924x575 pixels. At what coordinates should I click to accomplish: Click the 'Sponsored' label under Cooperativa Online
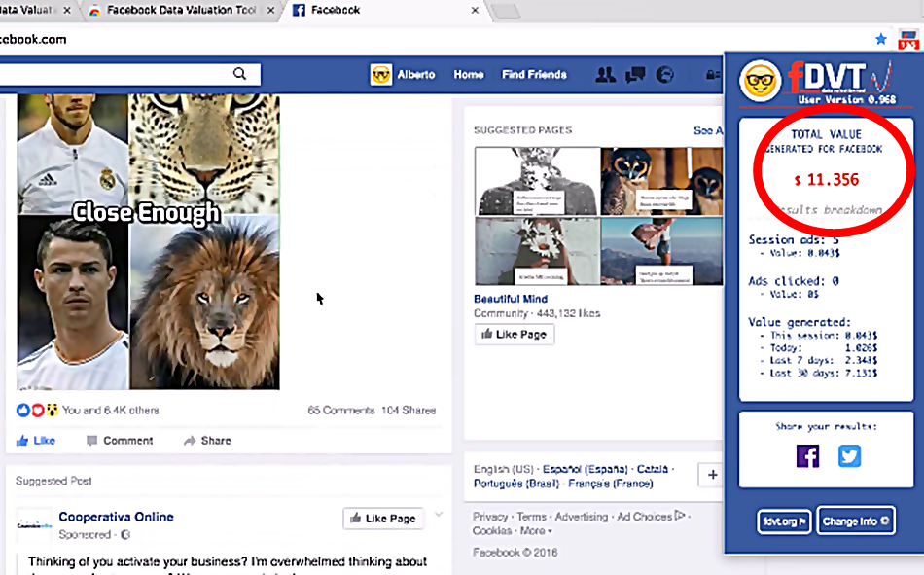85,535
